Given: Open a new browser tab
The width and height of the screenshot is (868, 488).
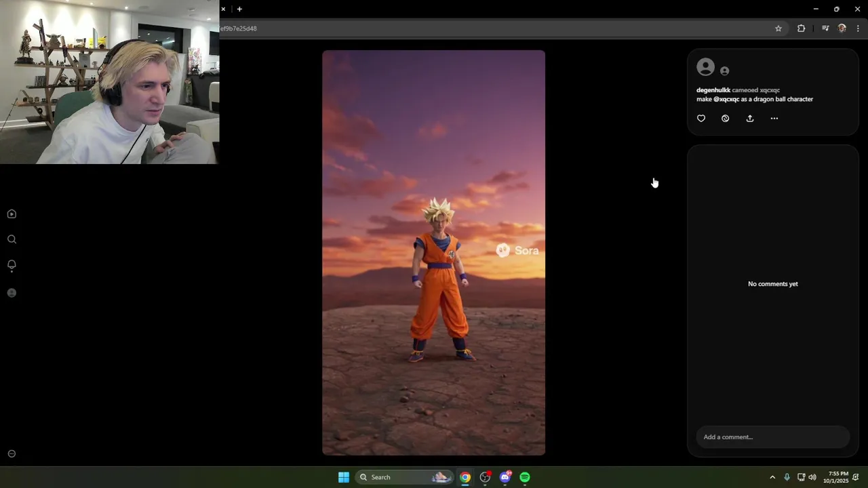Looking at the screenshot, I should 239,9.
